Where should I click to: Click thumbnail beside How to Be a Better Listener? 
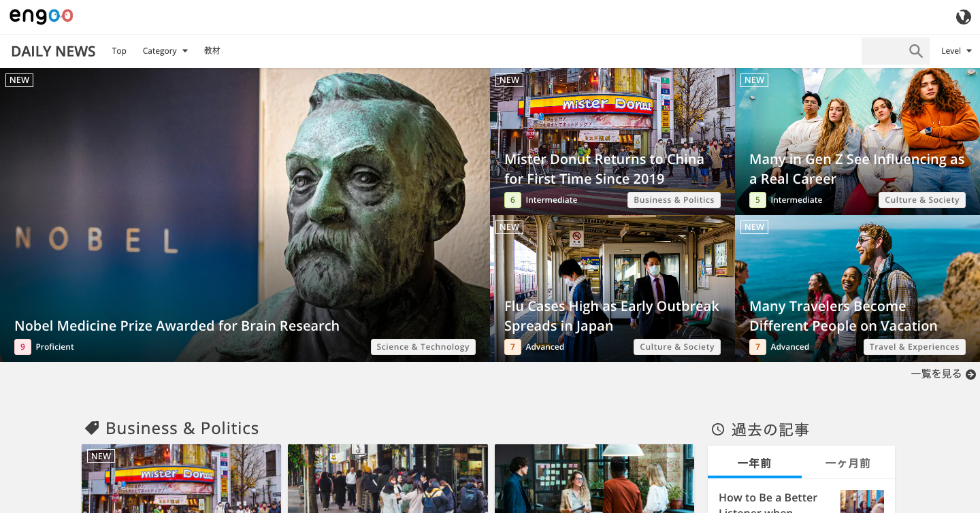pos(862,501)
